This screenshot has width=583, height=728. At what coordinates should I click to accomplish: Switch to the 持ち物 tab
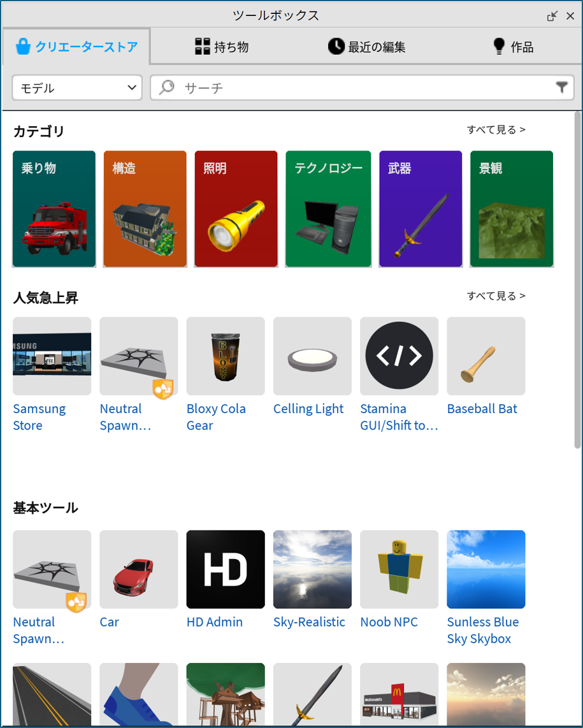[221, 47]
